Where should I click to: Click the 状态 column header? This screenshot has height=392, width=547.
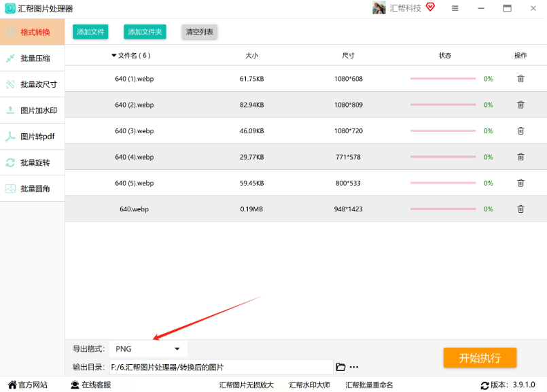[445, 56]
